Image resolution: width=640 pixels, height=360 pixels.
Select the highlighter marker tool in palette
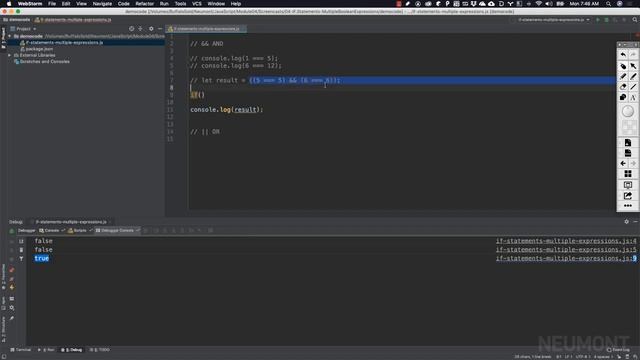click(623, 76)
